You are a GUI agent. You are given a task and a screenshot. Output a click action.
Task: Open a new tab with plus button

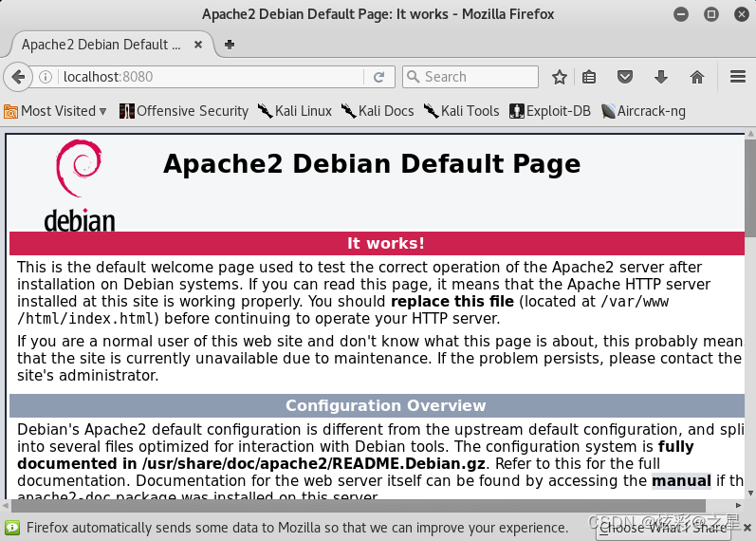(230, 45)
